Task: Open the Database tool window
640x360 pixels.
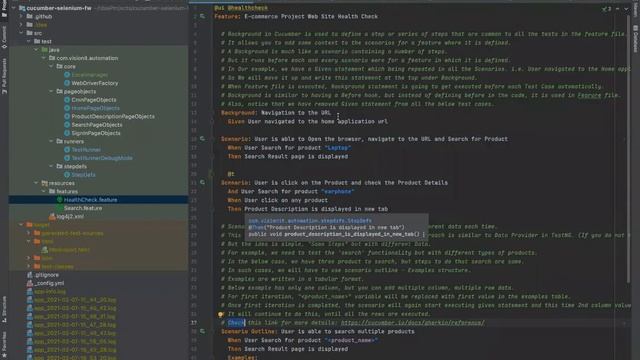Action: (636, 39)
